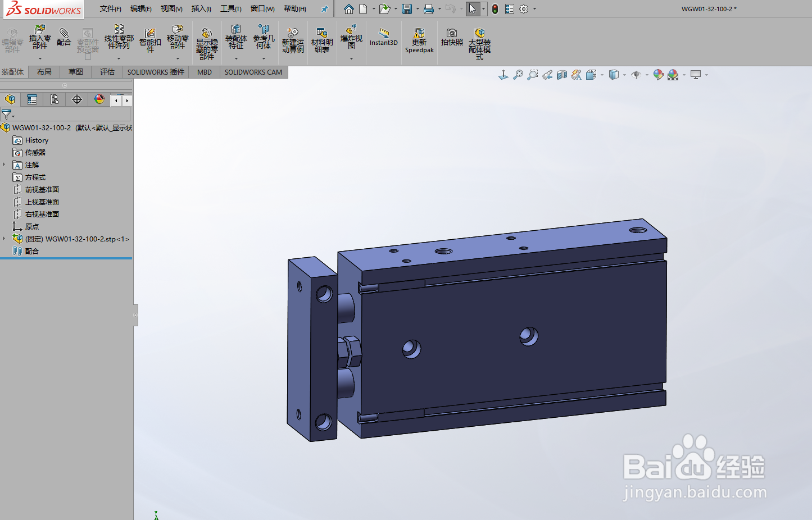
Task: Click the 更新 Speedpak button
Action: click(x=419, y=39)
